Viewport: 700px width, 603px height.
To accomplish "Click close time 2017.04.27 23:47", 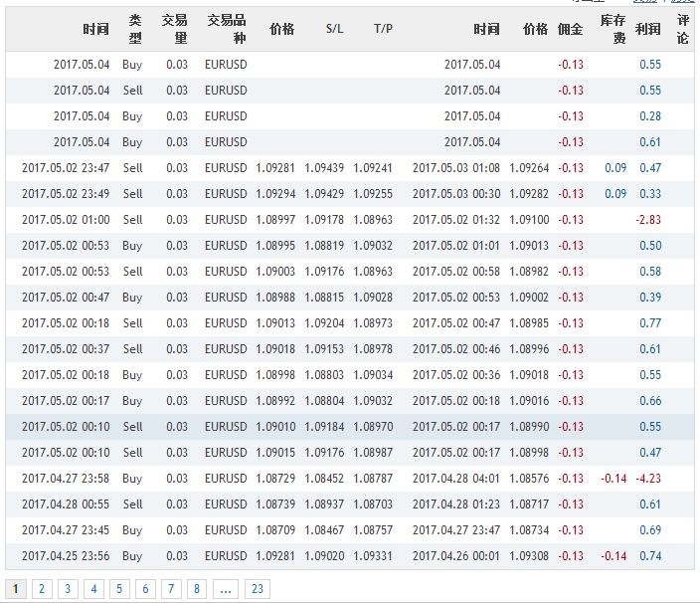I will click(456, 530).
